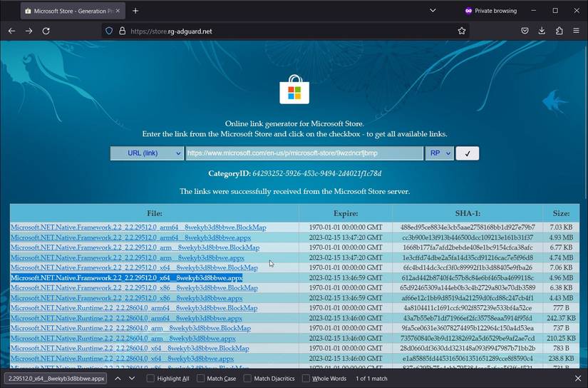Download Runtime 2.2.28604.0 x64 BlockMap link
Screen dimensions: 588x388
tap(130, 348)
